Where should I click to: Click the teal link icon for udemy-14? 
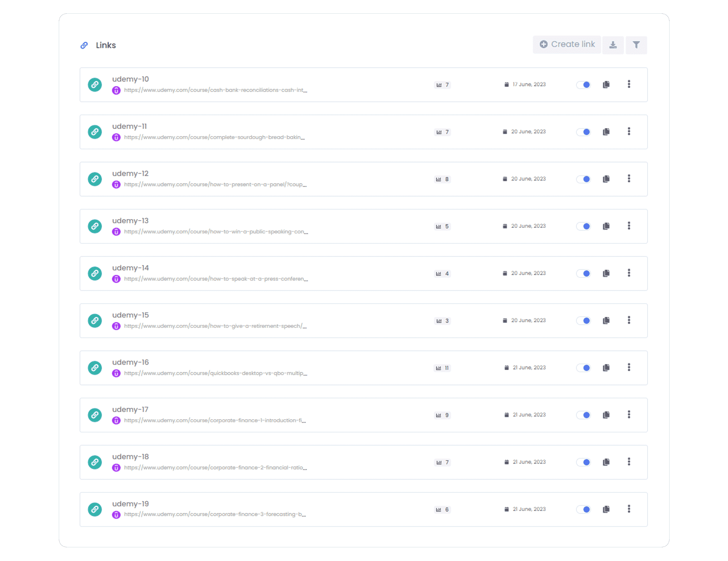pyautogui.click(x=95, y=273)
